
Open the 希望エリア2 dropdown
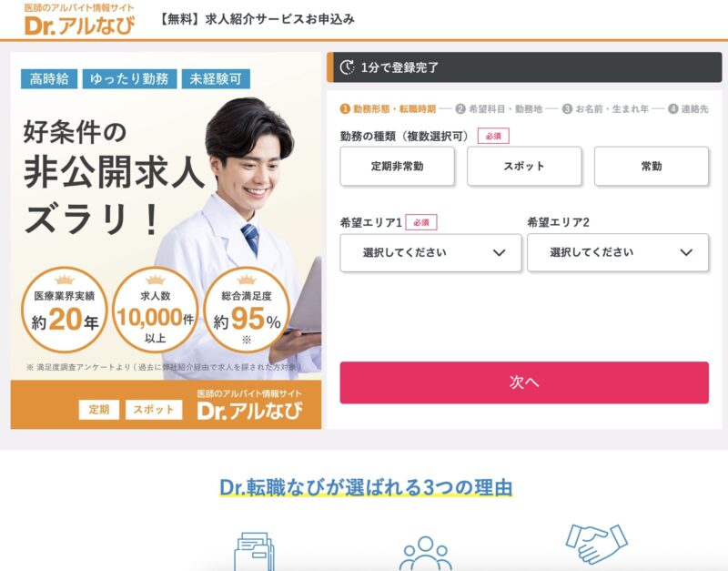click(x=618, y=253)
